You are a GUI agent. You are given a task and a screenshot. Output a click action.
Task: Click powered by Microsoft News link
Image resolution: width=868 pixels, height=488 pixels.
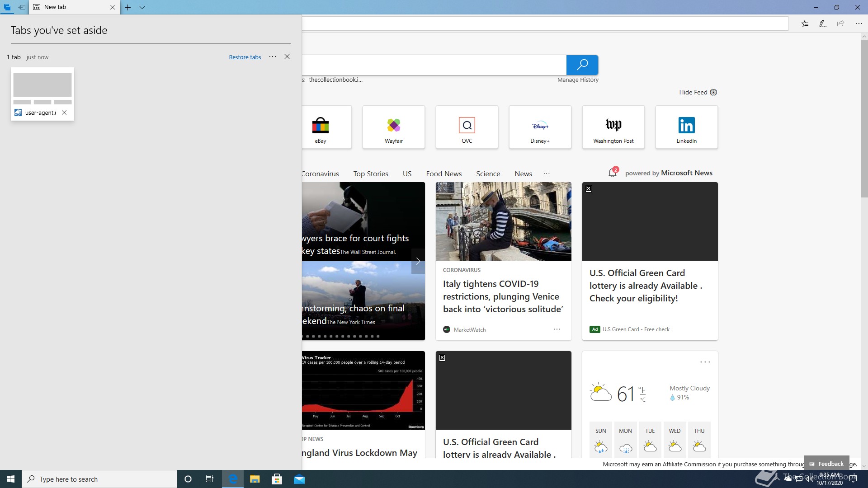tap(669, 173)
